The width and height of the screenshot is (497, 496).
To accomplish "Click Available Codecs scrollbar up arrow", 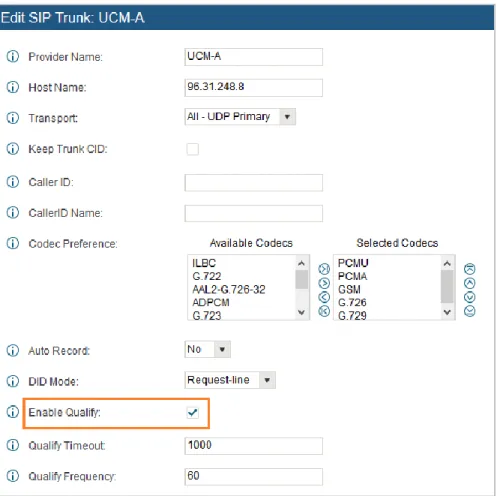I will 301,263.
